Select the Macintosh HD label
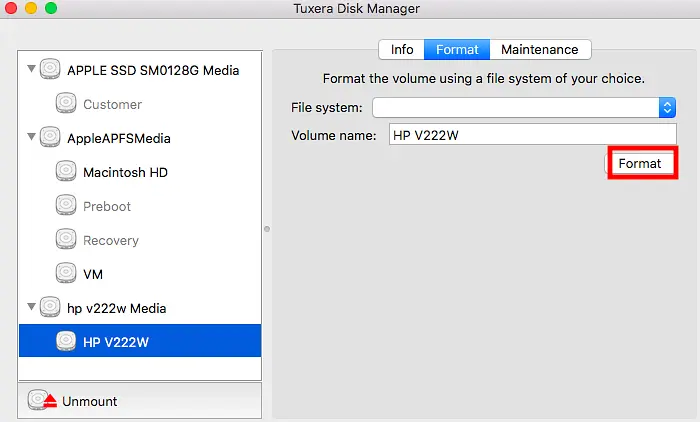Viewport: 700px width, 422px height. click(x=125, y=172)
